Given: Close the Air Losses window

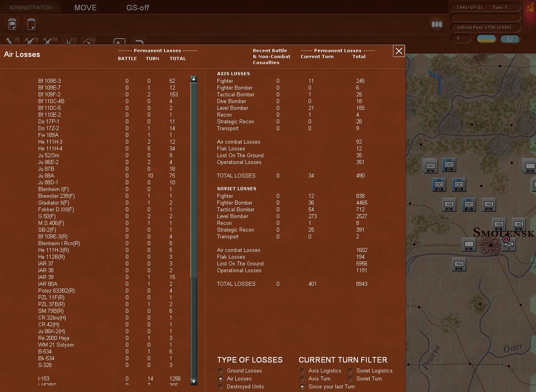Looking at the screenshot, I should (399, 51).
